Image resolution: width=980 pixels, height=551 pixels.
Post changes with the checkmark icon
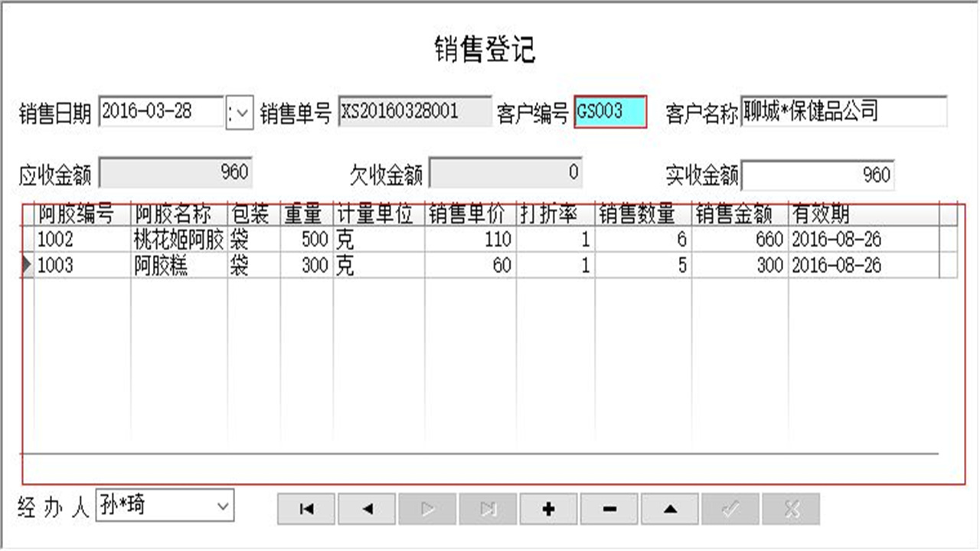point(729,507)
